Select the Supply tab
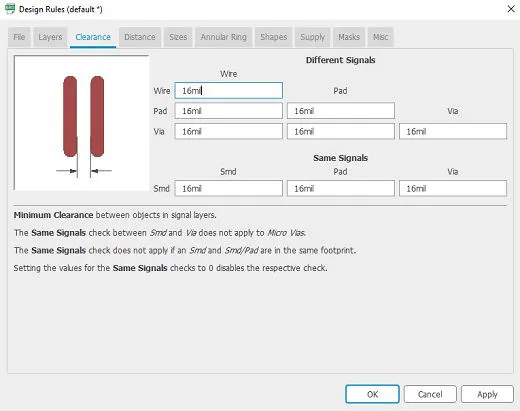The image size is (520, 411). coord(313,37)
